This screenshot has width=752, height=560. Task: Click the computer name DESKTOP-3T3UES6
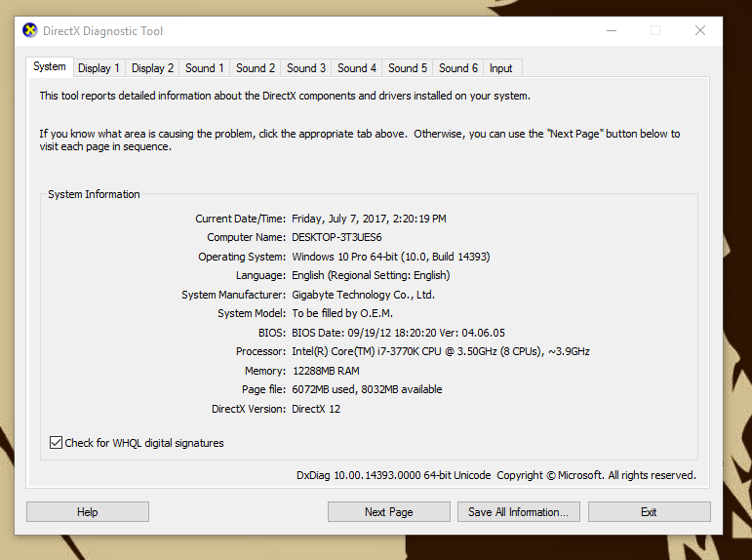pos(336,237)
